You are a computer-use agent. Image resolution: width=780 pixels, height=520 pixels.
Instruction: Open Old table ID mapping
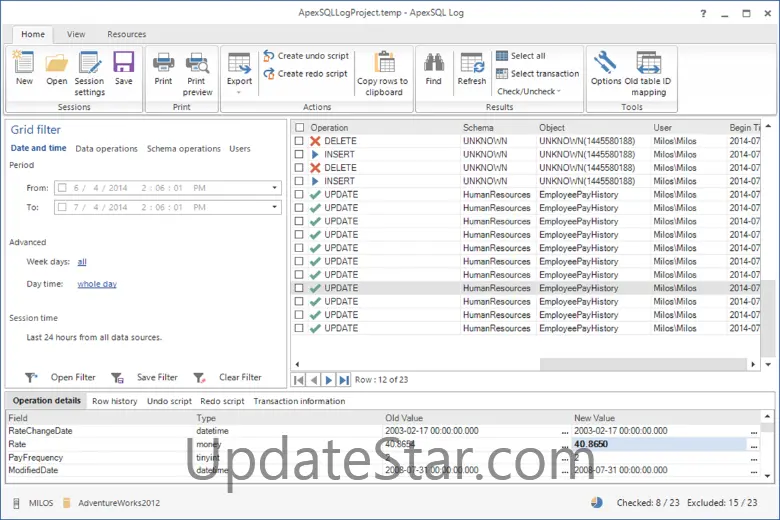648,73
